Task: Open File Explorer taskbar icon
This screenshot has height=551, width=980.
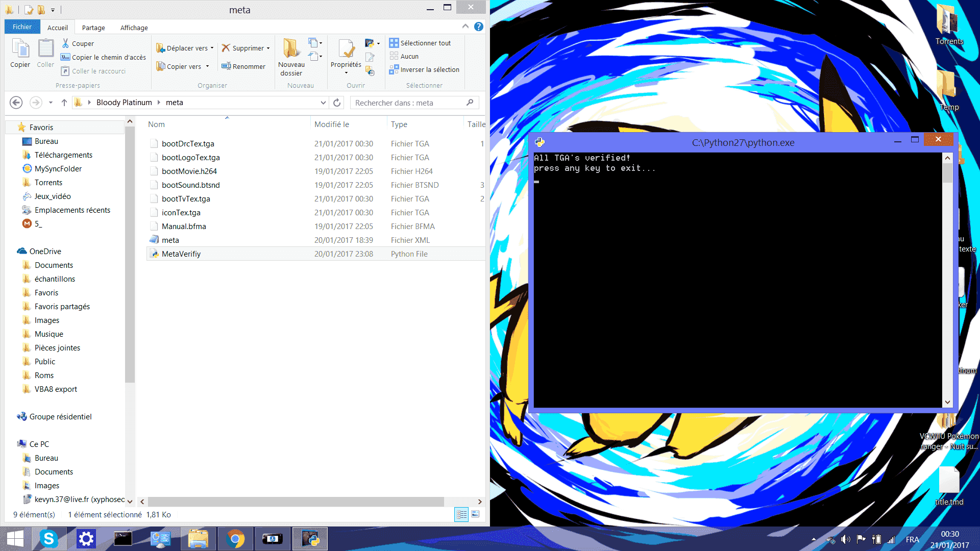Action: point(198,539)
